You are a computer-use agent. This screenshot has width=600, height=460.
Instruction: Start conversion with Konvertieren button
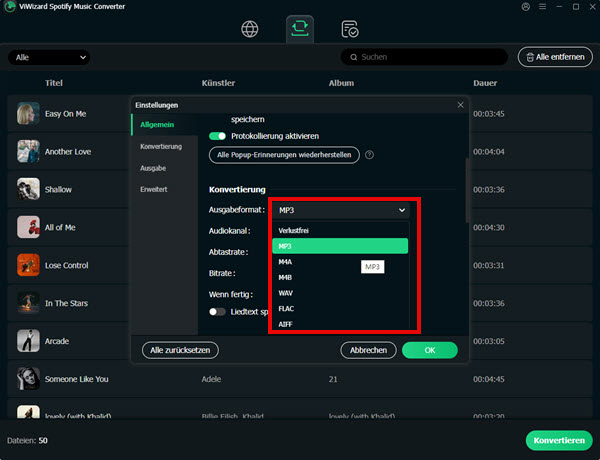(559, 440)
